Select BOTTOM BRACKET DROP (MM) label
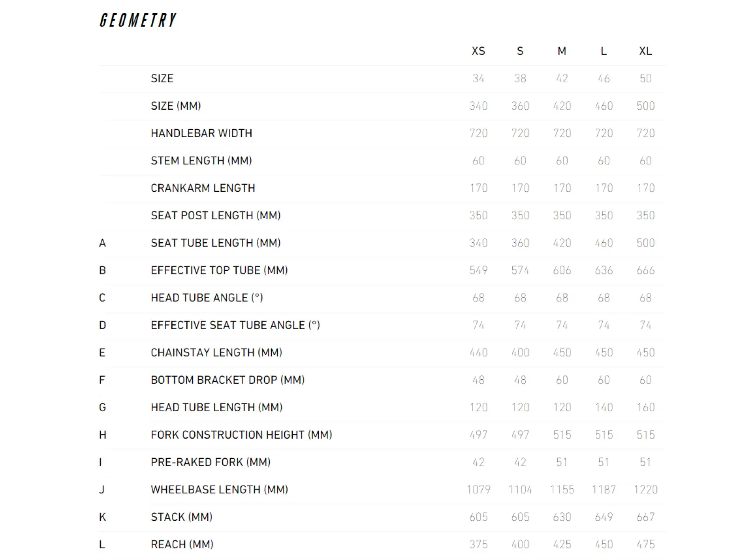747x560 pixels. tap(227, 380)
